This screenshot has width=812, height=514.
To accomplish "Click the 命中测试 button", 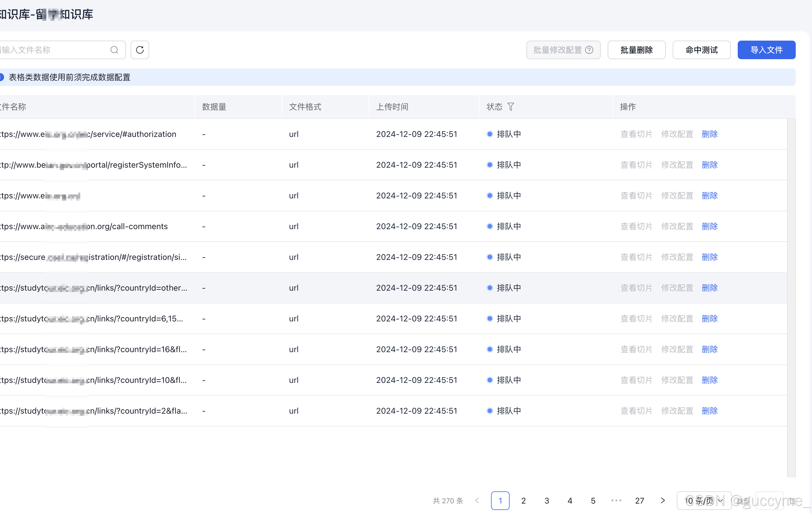I will [701, 50].
